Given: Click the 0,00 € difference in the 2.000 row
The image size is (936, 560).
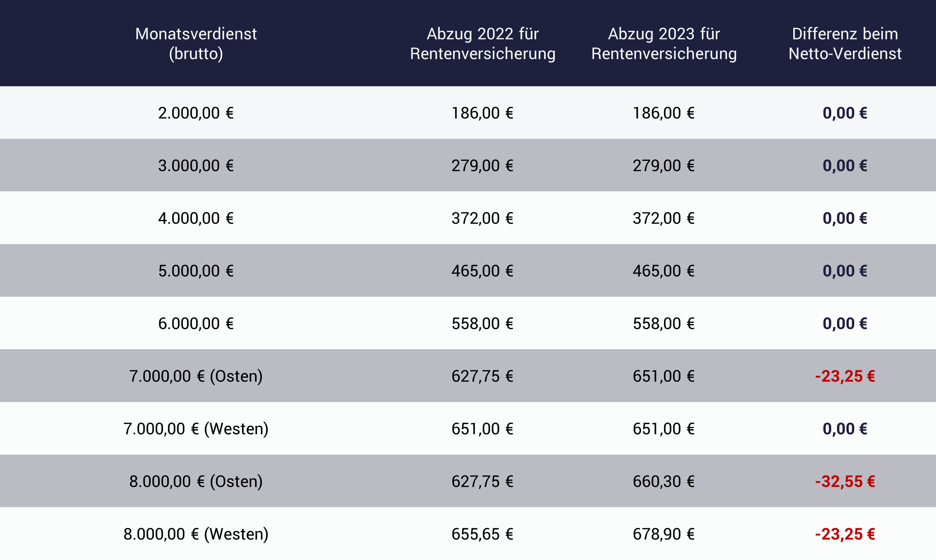Looking at the screenshot, I should point(845,113).
